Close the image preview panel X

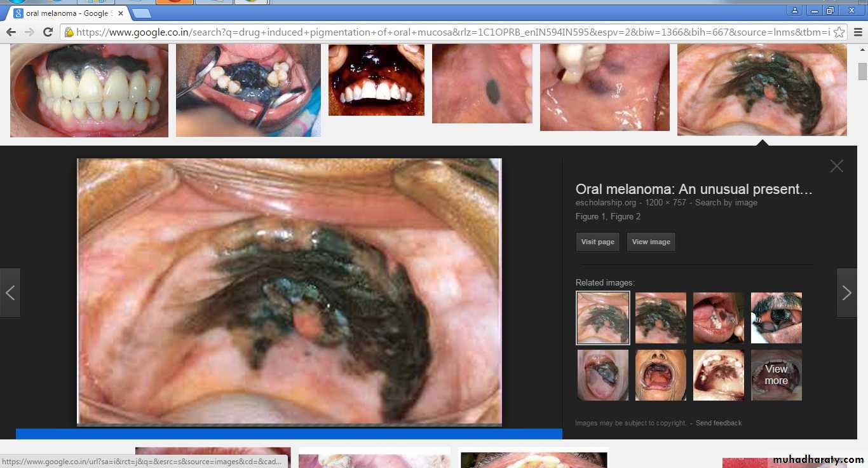coord(836,166)
